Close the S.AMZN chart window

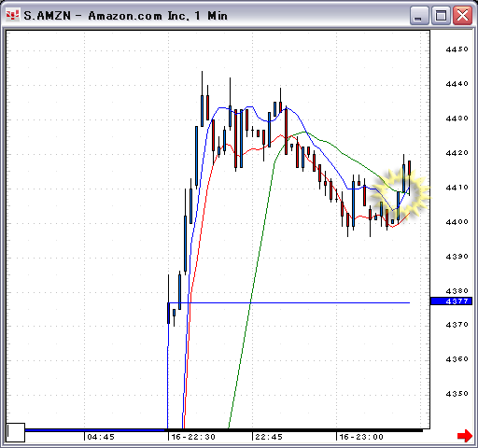[462, 15]
